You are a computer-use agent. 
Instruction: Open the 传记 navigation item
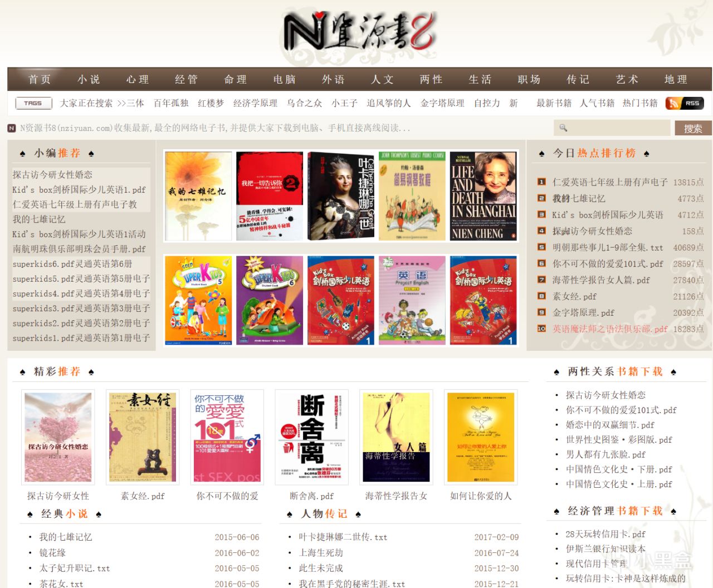click(x=578, y=80)
